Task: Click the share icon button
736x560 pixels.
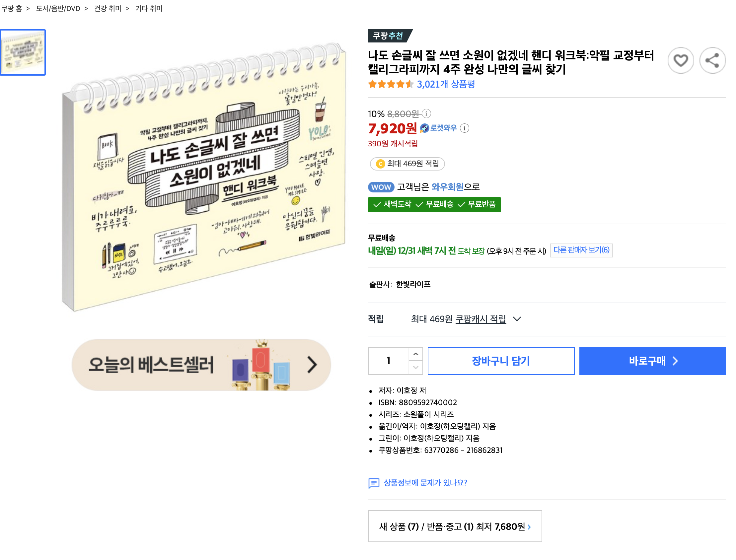Action: [x=712, y=61]
